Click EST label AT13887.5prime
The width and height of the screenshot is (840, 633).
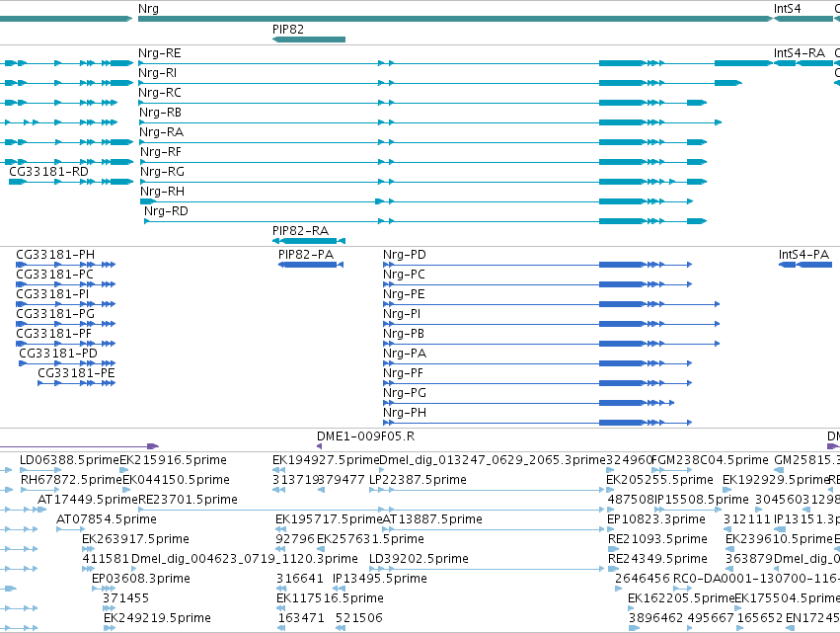(432, 519)
